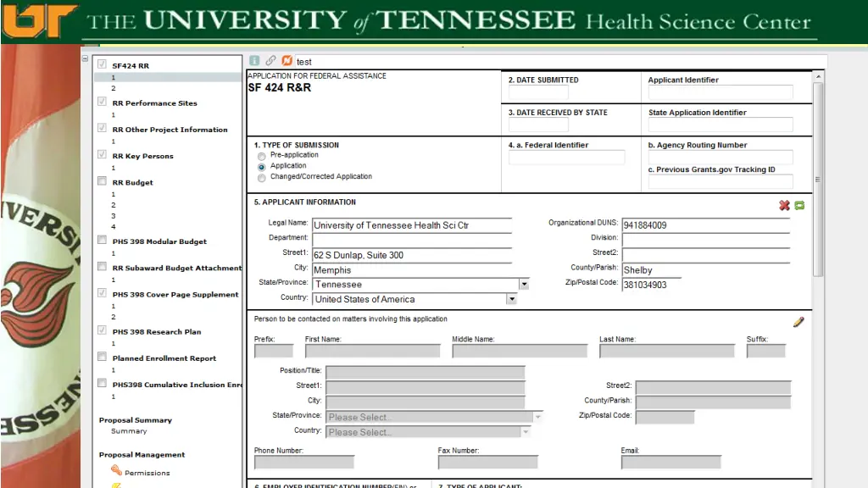Viewport: 868px width, 488px height.
Task: Click the contact First Name field
Action: tap(373, 351)
